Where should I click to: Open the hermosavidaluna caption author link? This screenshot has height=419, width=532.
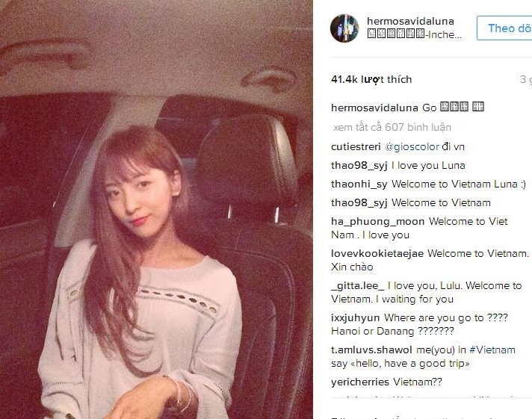click(x=374, y=108)
